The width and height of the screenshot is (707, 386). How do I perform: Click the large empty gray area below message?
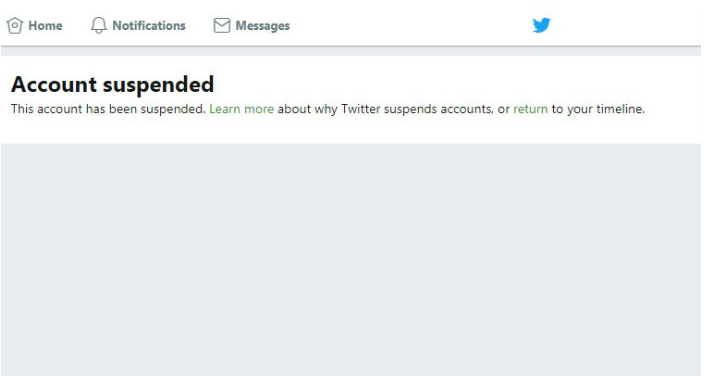click(x=351, y=260)
